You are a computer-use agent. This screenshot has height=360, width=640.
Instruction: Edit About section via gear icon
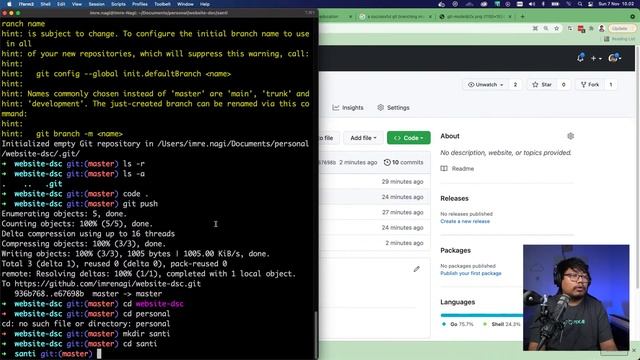(571, 136)
